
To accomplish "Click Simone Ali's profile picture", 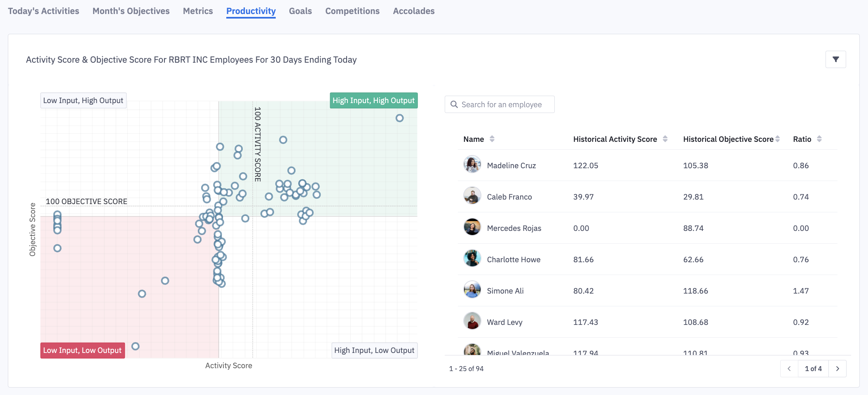I will [472, 290].
